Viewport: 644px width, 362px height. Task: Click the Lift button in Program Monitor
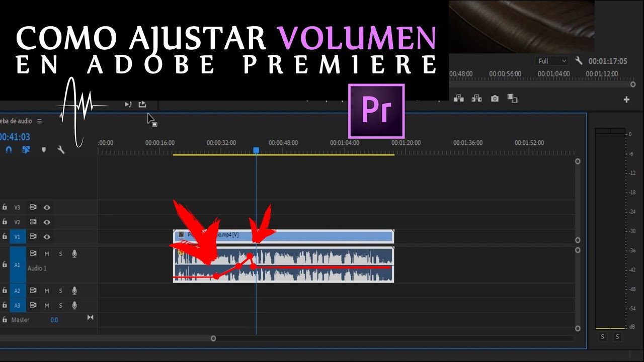(x=459, y=99)
